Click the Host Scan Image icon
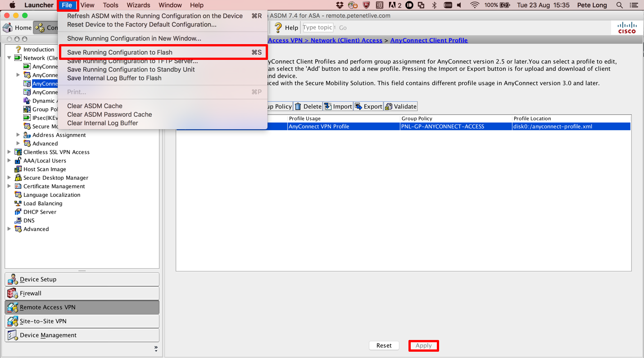 click(x=18, y=169)
